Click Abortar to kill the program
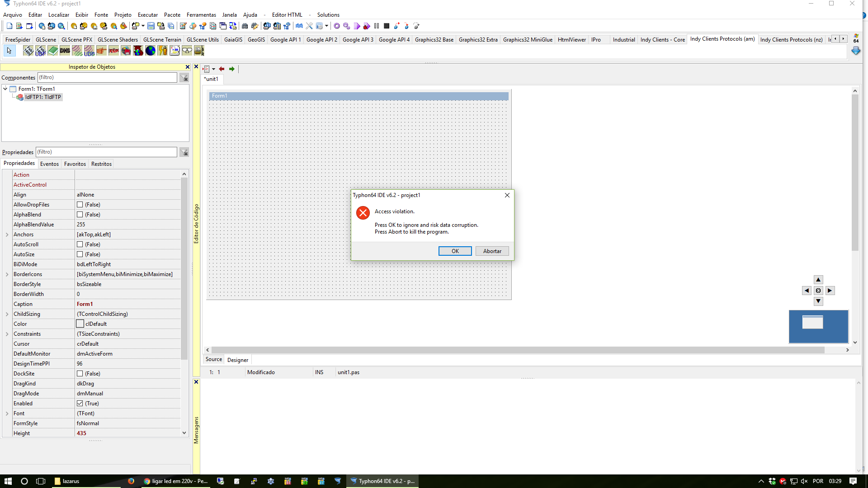Screen dimensions: 868x488 492,251
